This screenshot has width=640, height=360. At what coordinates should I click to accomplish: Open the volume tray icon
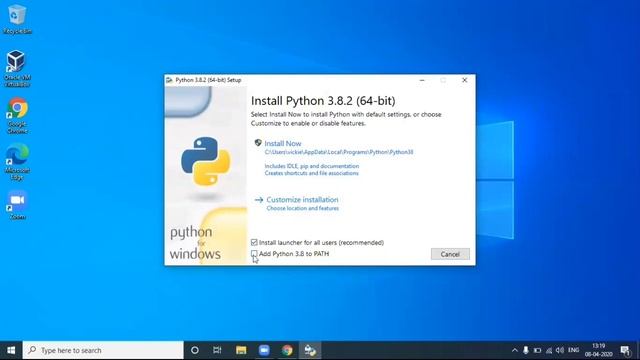pos(560,350)
